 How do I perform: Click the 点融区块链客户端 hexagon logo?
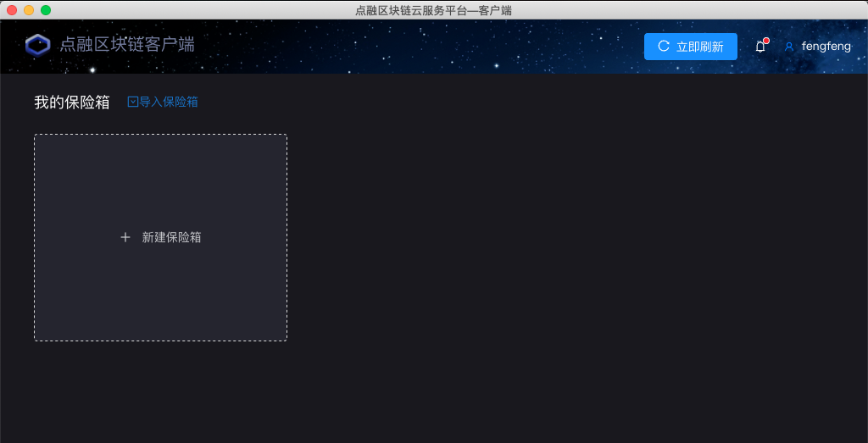point(37,46)
